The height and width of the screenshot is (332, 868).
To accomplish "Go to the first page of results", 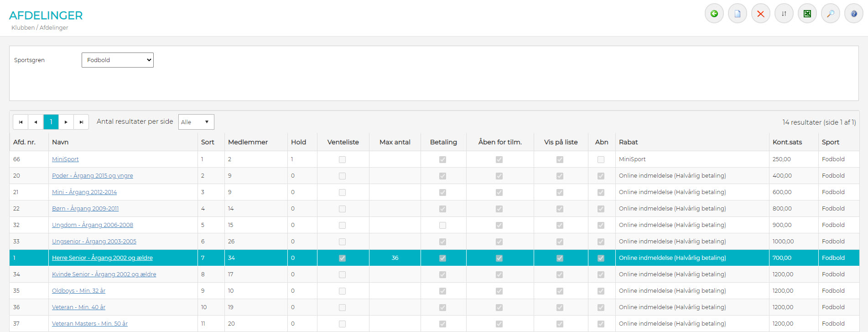I will [21, 122].
